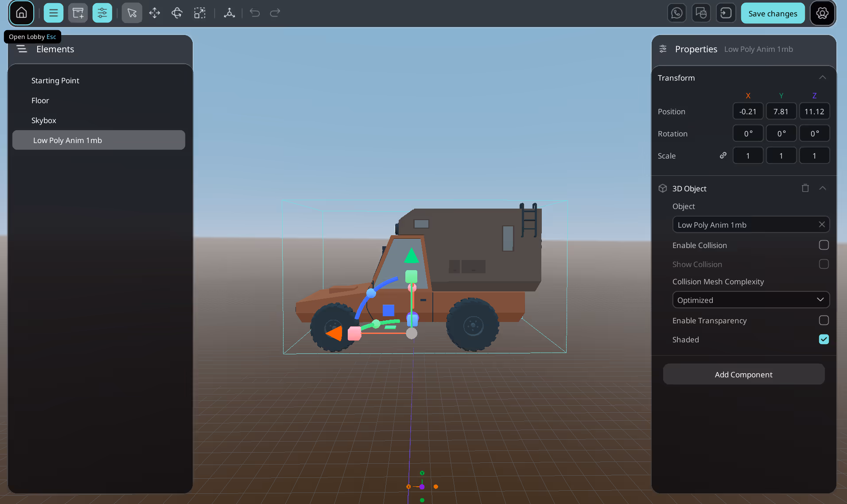Redo the last action
847x504 pixels.
coord(275,13)
